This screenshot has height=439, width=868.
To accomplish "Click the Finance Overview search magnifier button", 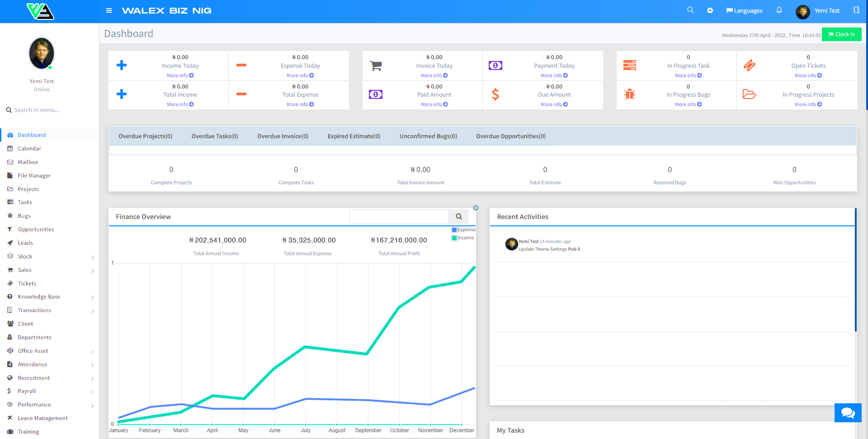I will tap(458, 216).
